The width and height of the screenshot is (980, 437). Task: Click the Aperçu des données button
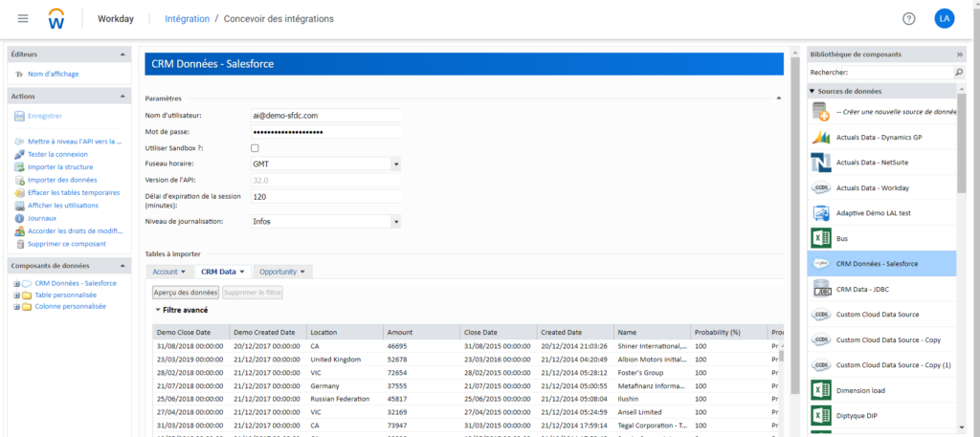[x=186, y=293]
